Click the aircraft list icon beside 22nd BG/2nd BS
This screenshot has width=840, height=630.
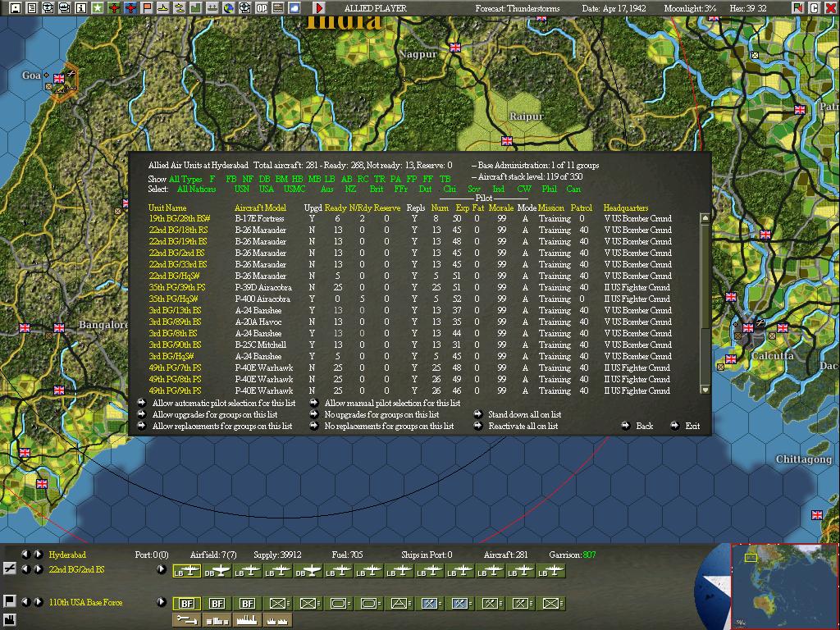9,569
